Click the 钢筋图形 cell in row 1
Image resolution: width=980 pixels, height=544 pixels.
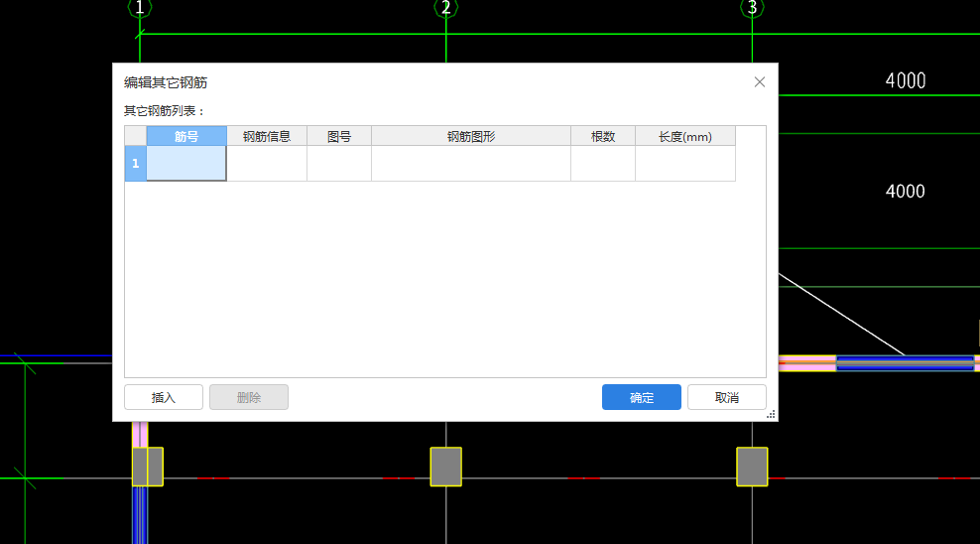(x=471, y=163)
